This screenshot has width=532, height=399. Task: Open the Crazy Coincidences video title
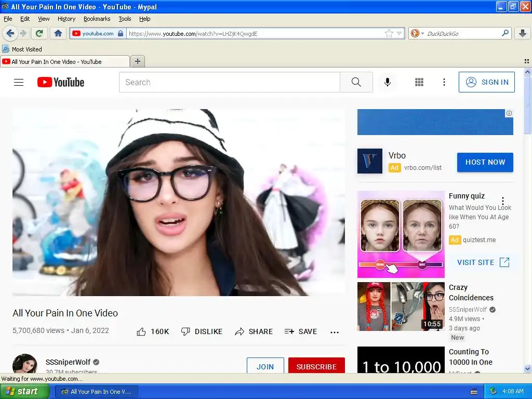(471, 292)
